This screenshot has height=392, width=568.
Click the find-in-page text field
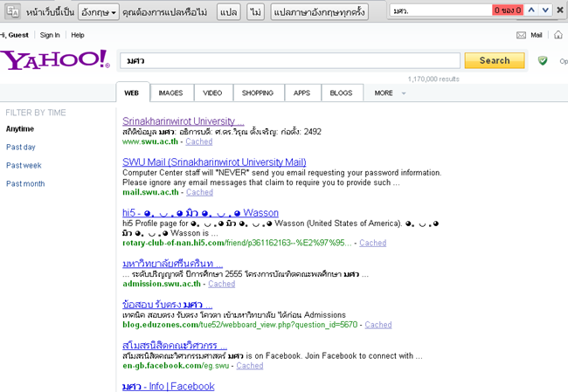pyautogui.click(x=441, y=10)
